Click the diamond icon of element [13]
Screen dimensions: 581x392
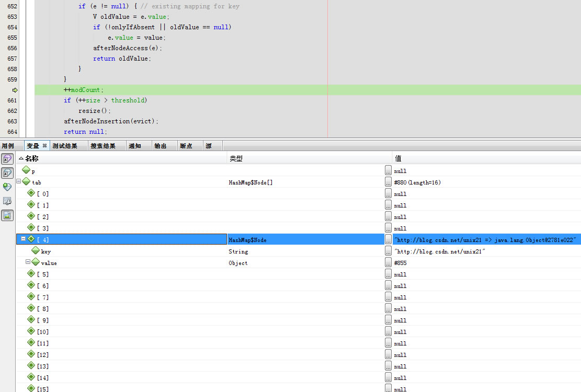31,365
